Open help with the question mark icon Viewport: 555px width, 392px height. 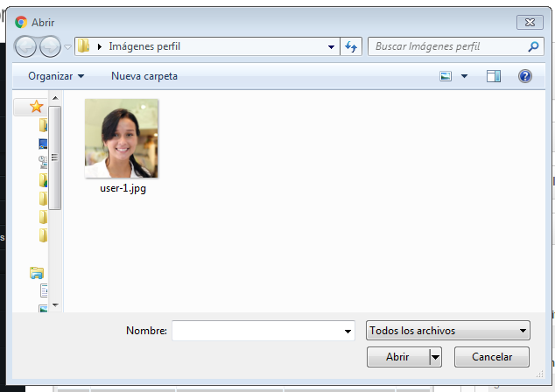(x=525, y=76)
